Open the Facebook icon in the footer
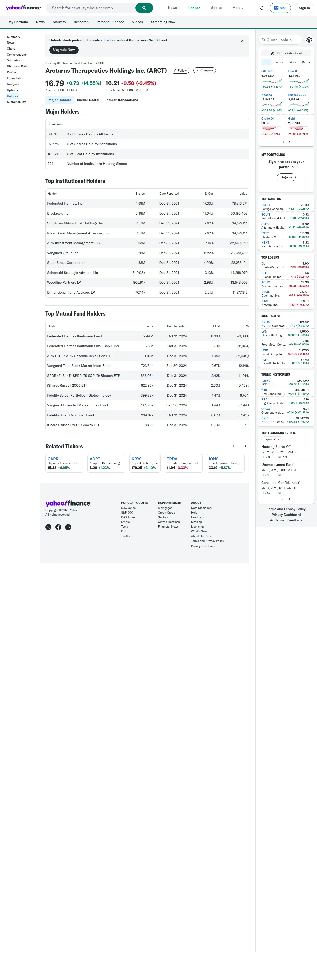The width and height of the screenshot is (317, 980). pos(58,527)
